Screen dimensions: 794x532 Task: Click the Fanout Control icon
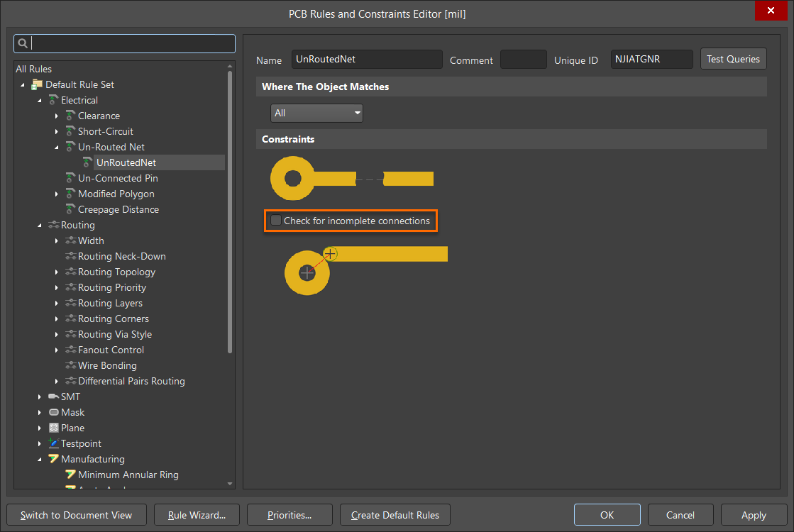point(70,350)
